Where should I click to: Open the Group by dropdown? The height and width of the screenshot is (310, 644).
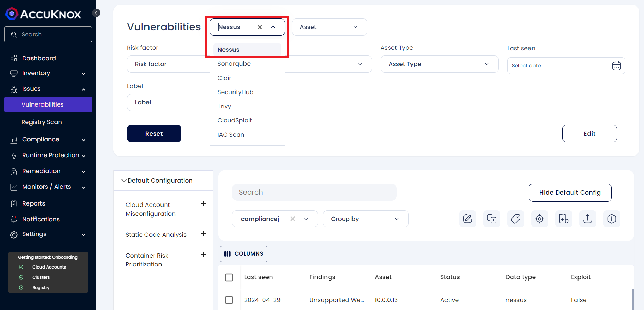pos(366,219)
